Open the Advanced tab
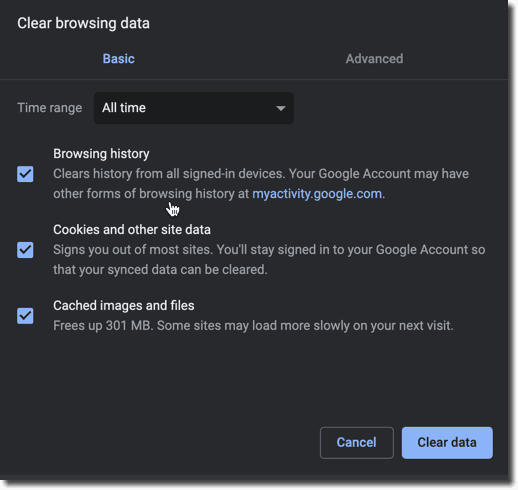 point(374,59)
